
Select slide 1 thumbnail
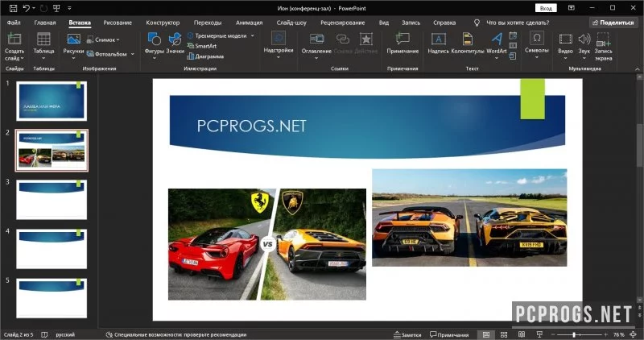click(52, 102)
